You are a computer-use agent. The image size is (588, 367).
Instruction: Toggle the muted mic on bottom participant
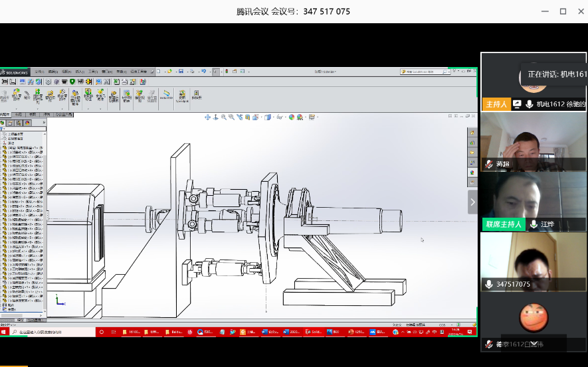489,344
